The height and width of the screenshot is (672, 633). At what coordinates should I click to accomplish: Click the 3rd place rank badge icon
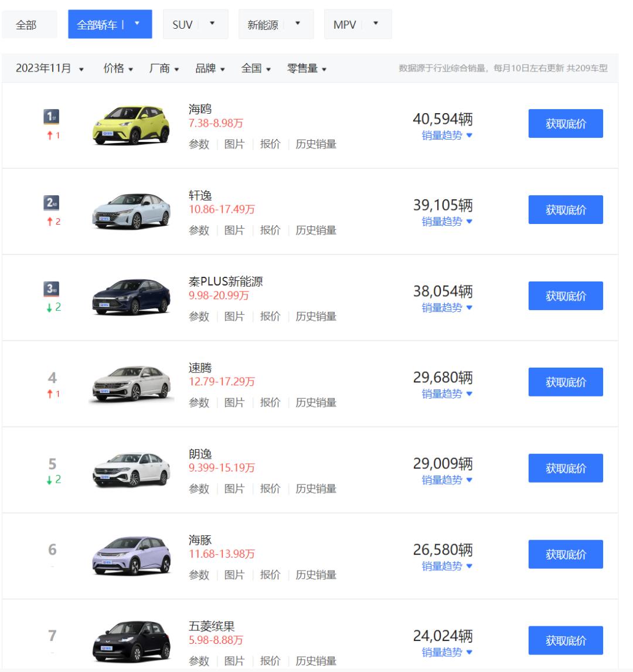(52, 290)
